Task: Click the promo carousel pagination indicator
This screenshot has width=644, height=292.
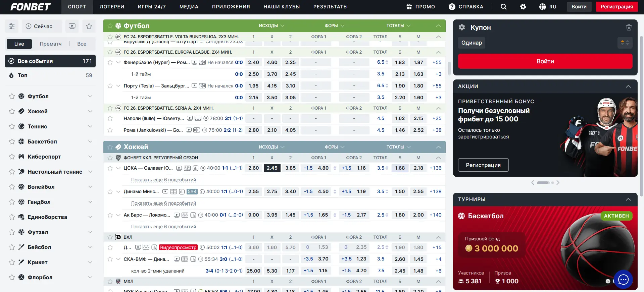Action: [x=545, y=183]
